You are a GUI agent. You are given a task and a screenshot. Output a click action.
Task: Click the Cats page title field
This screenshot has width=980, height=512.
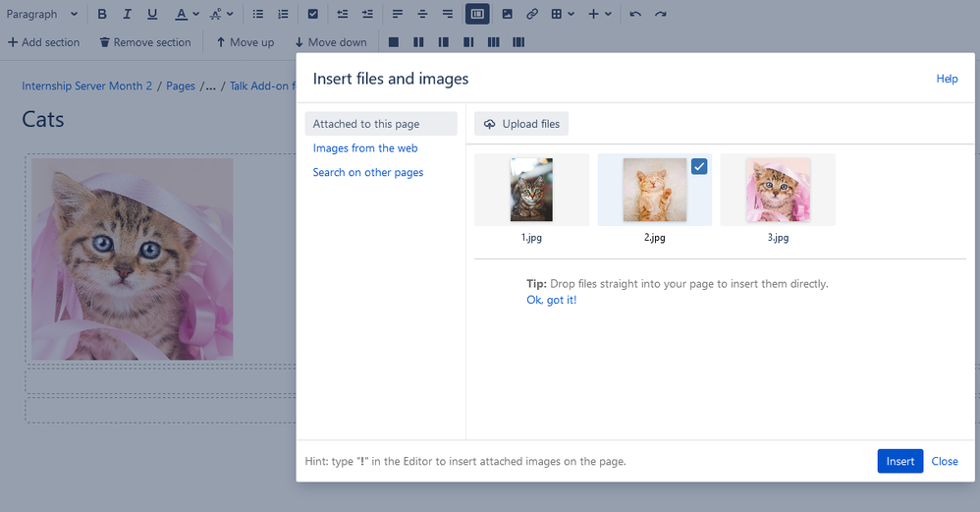coord(43,120)
